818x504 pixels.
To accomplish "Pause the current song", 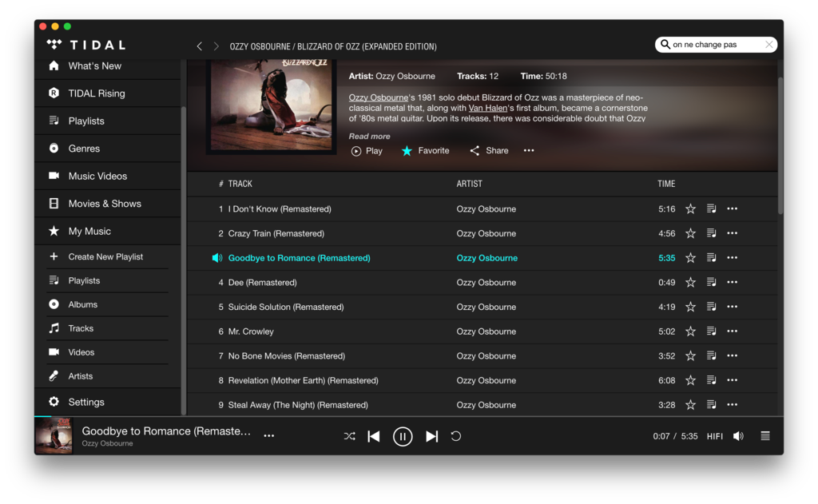I will pos(403,437).
